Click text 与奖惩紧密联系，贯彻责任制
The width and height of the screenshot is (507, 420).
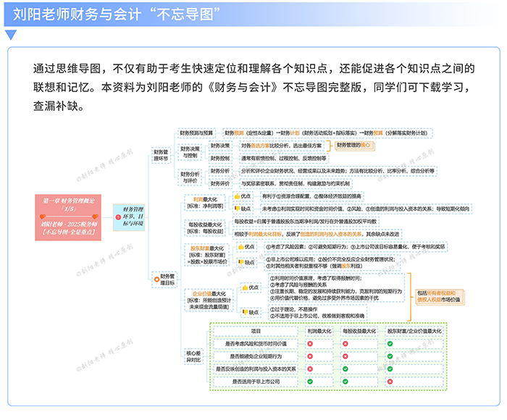[274, 184]
